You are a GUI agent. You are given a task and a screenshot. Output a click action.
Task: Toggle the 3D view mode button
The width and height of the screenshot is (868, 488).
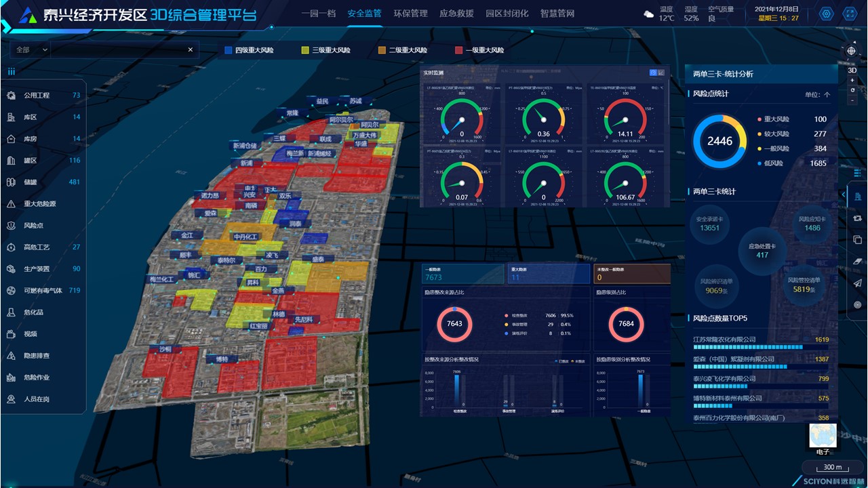point(852,70)
